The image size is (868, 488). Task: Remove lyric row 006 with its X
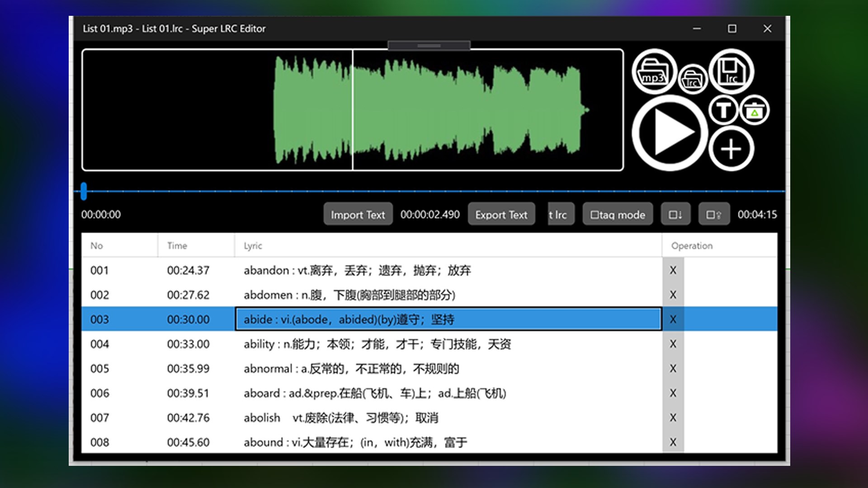click(x=673, y=393)
